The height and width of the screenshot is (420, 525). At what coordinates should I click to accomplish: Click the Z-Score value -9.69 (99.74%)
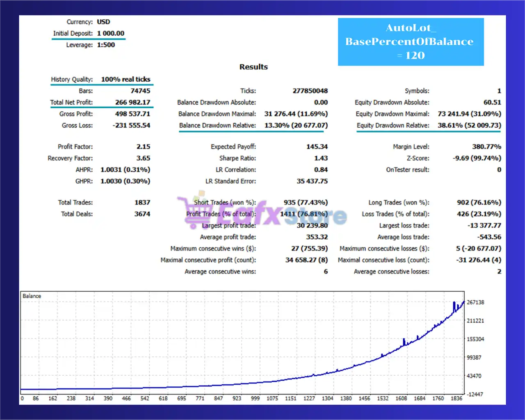(x=477, y=158)
